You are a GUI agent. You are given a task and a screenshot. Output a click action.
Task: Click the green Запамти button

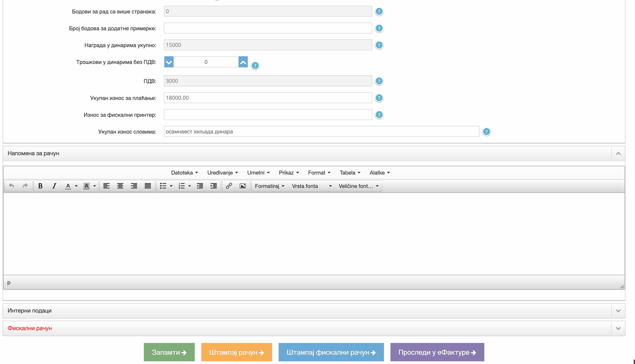point(169,352)
